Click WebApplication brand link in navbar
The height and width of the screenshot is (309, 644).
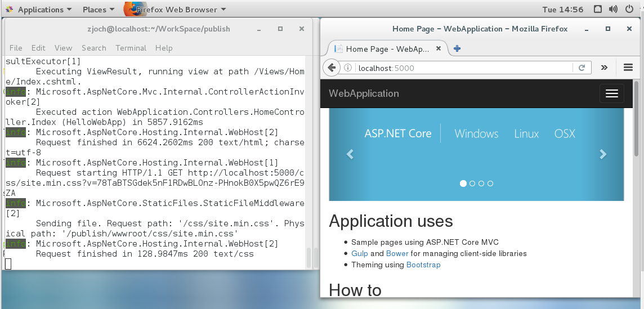pos(364,93)
